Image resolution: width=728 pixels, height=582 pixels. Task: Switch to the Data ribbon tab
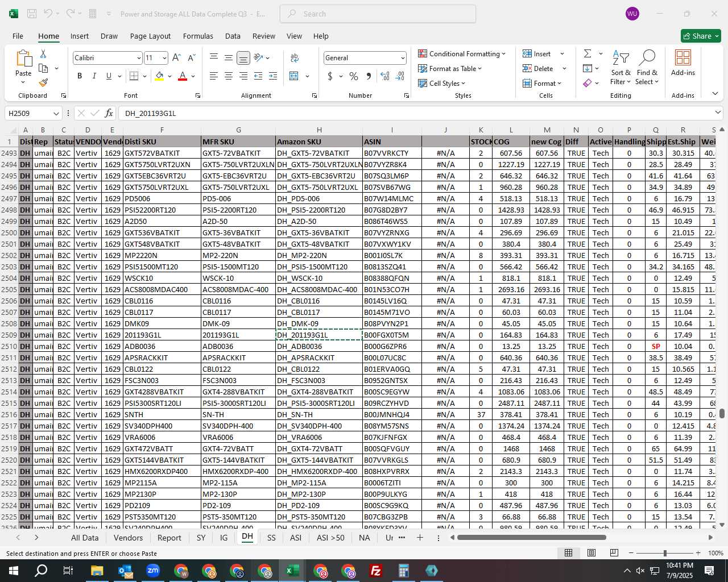pos(233,36)
